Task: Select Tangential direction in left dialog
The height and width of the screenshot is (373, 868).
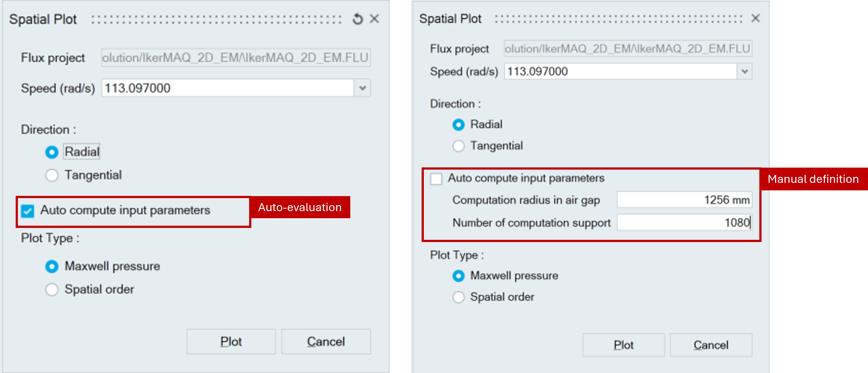Action: pyautogui.click(x=52, y=175)
